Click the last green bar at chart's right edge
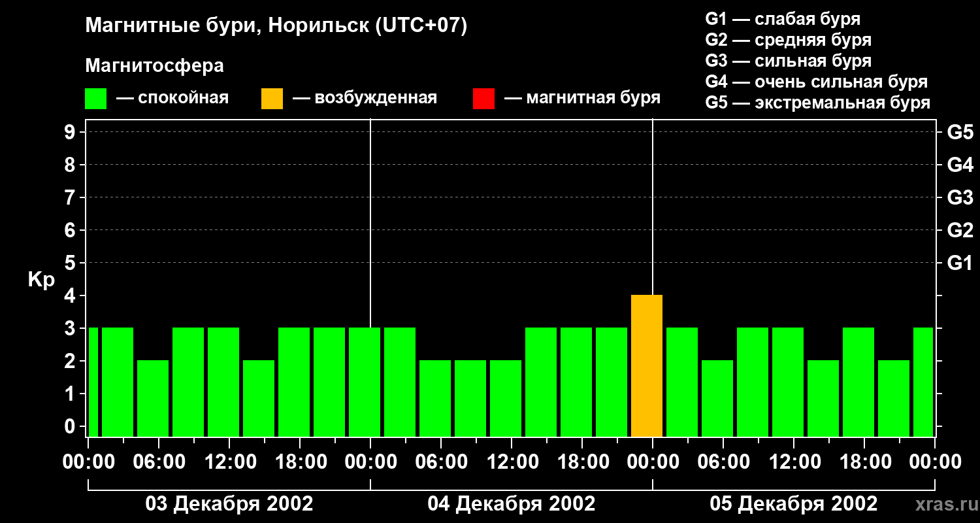 point(923,382)
